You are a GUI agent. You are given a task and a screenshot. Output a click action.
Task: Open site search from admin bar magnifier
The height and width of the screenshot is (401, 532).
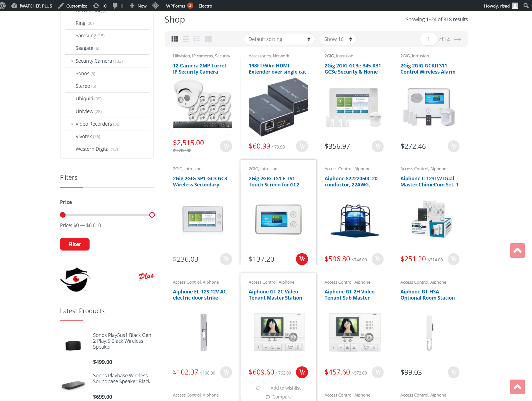click(x=526, y=6)
